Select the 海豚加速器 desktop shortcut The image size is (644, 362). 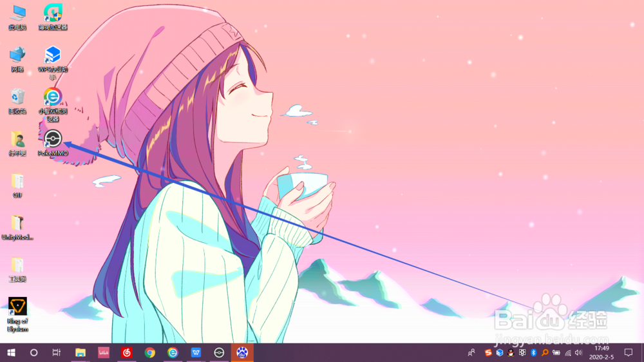[x=53, y=17]
